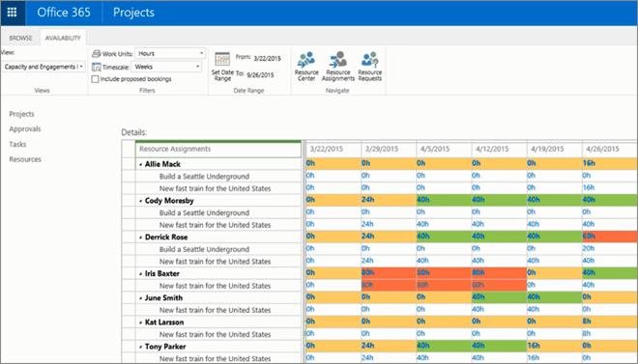Collapse the Tony Parker resource row
Screen dimensions: 638x364
pyautogui.click(x=140, y=348)
